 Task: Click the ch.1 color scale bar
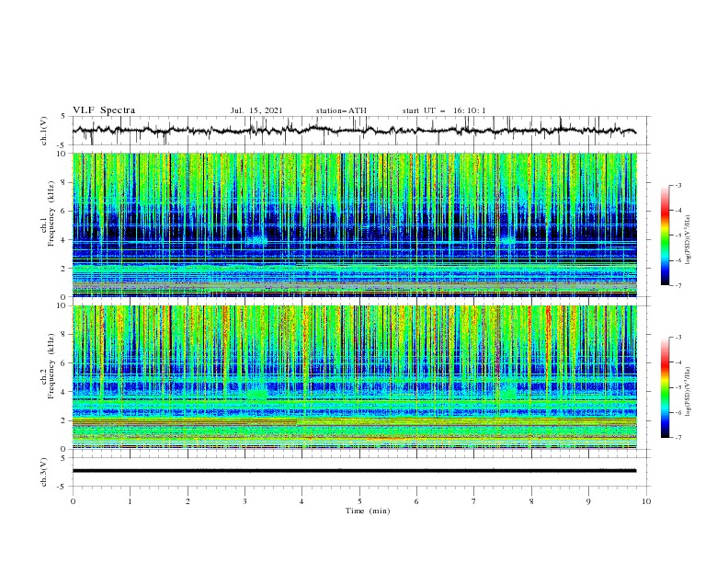665,236
